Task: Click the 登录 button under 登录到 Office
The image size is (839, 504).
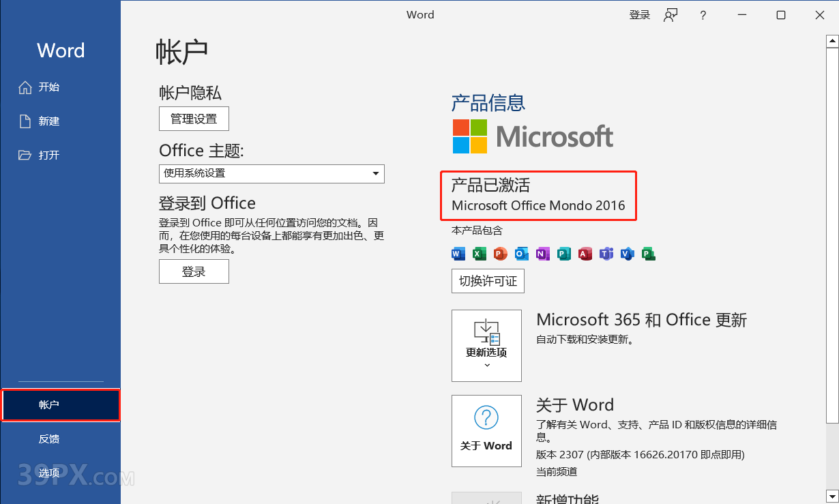Action: [x=194, y=271]
